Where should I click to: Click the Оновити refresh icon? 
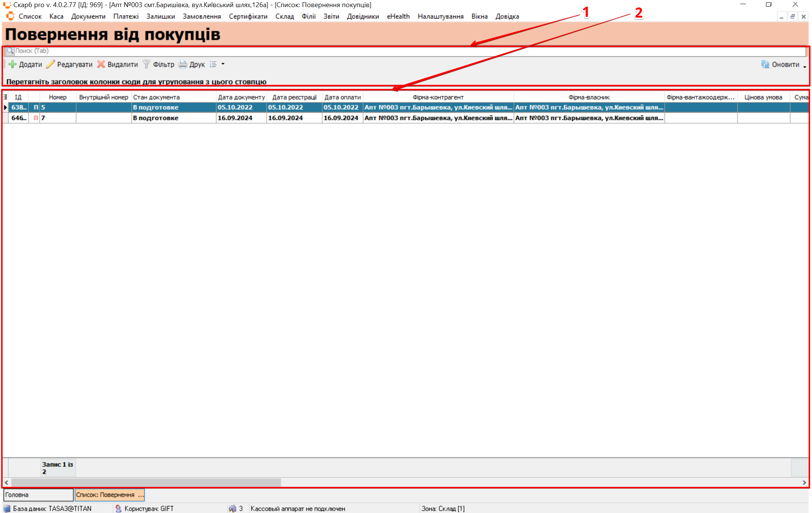pyautogui.click(x=765, y=64)
